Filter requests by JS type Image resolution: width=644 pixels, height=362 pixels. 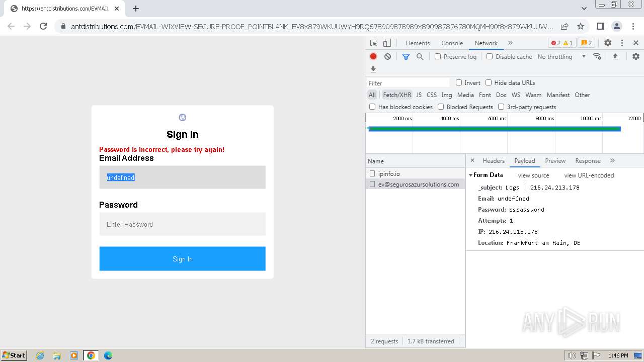click(419, 95)
